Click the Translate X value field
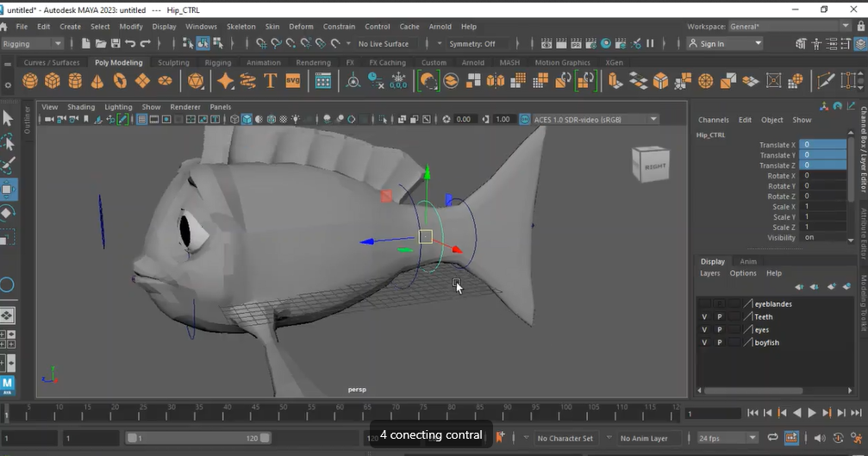 [822, 145]
